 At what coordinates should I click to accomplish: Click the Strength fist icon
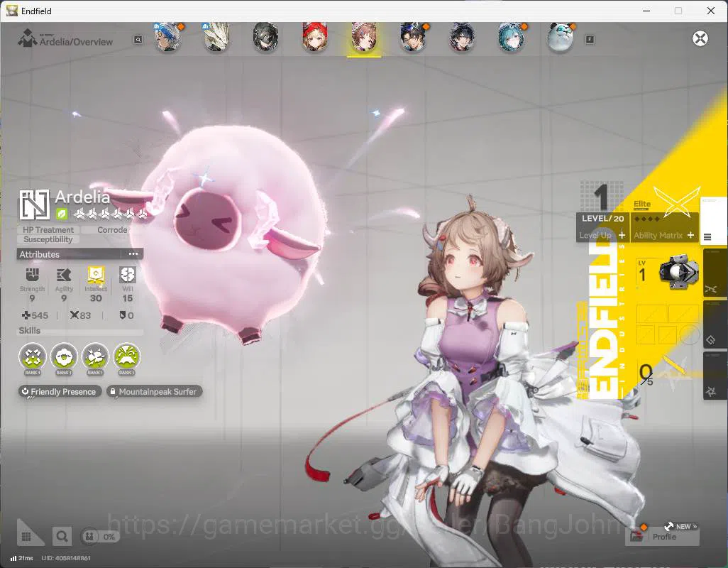coord(32,275)
